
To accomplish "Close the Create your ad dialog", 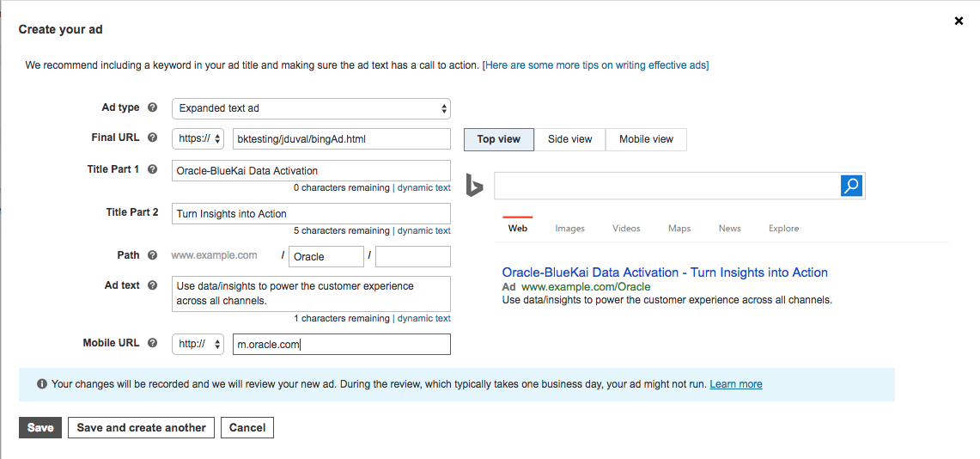I will 959,21.
